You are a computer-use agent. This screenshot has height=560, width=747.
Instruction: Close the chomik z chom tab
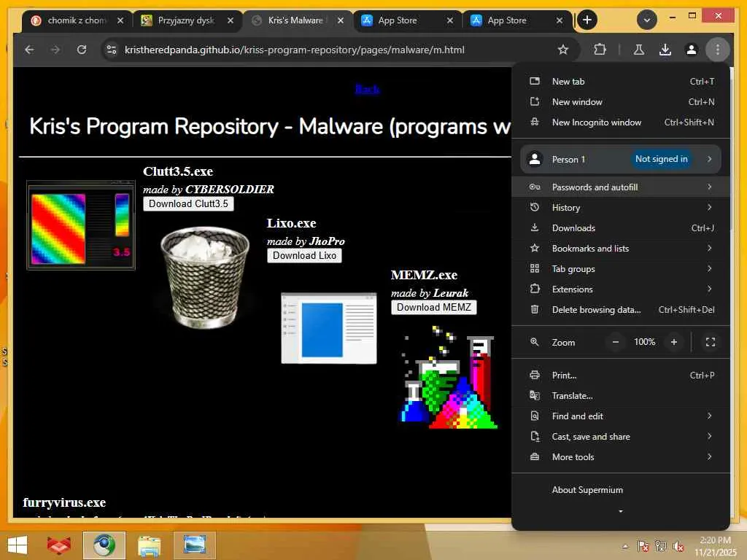120,20
